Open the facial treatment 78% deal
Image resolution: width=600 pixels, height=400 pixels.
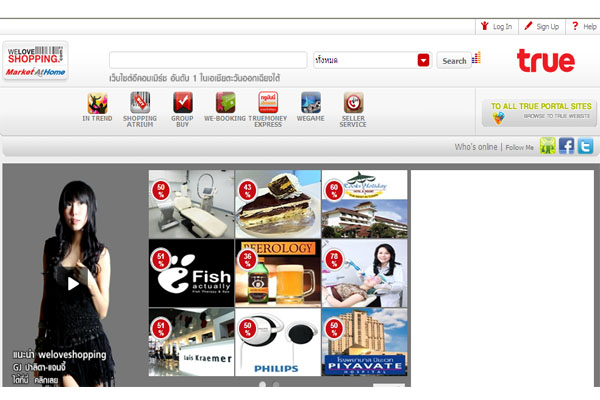tap(365, 273)
